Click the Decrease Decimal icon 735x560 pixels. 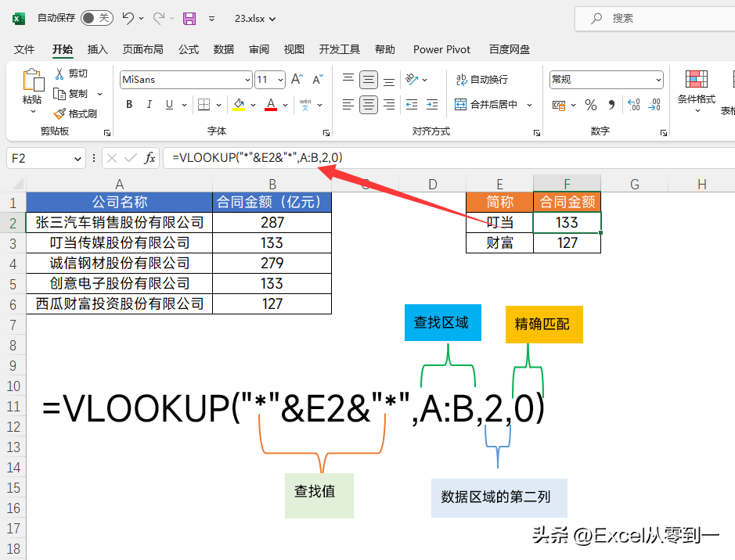click(654, 105)
